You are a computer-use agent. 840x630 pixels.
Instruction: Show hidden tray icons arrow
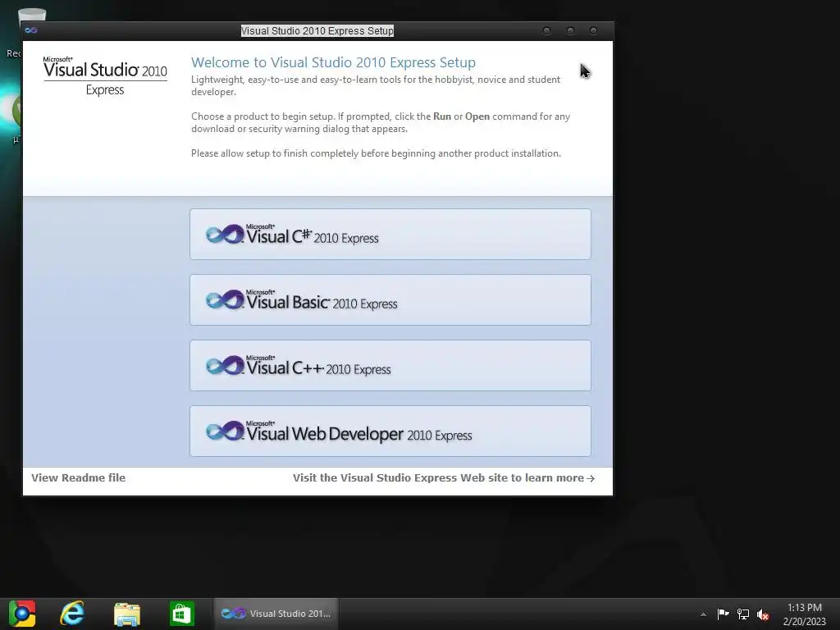tap(703, 614)
